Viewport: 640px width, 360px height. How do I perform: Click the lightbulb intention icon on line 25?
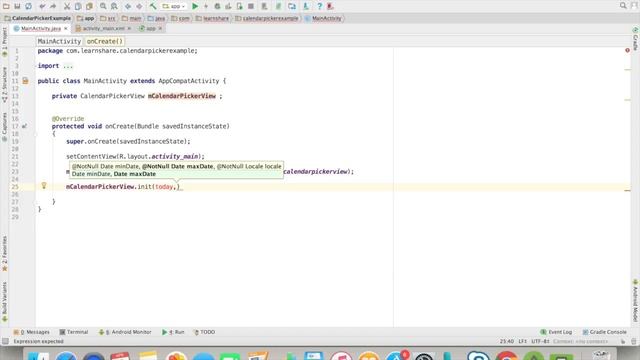(x=44, y=186)
